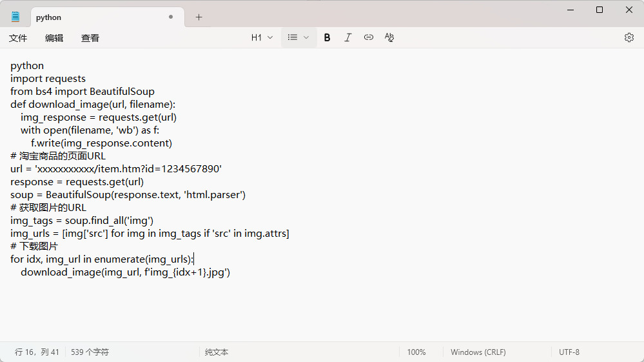The image size is (644, 362).
Task: Click the first line 'python' in editor
Action: point(27,66)
